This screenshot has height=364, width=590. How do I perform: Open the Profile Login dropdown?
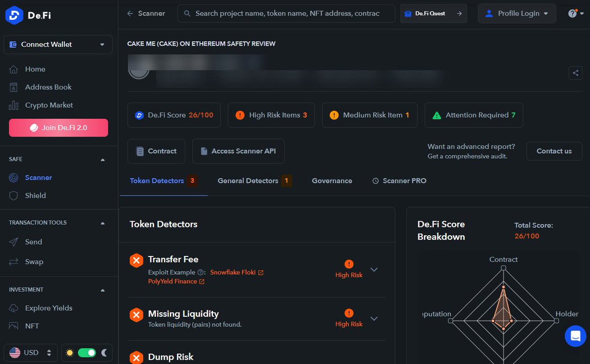pos(517,14)
